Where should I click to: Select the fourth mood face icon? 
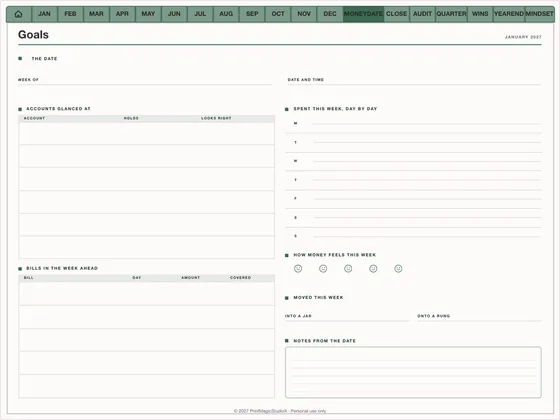coord(373,269)
